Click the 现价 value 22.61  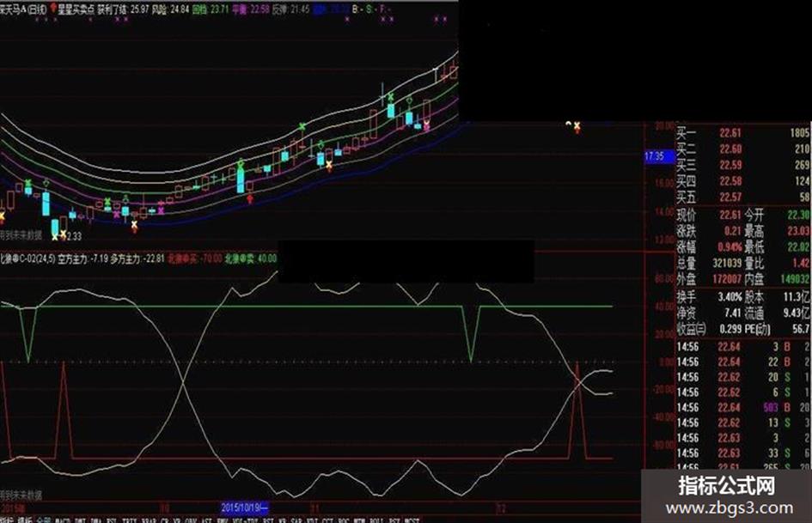730,215
